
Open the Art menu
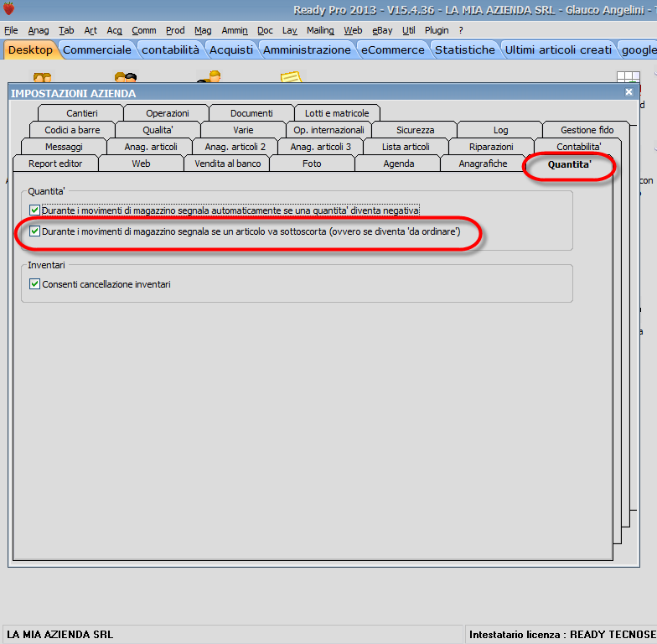[x=91, y=30]
